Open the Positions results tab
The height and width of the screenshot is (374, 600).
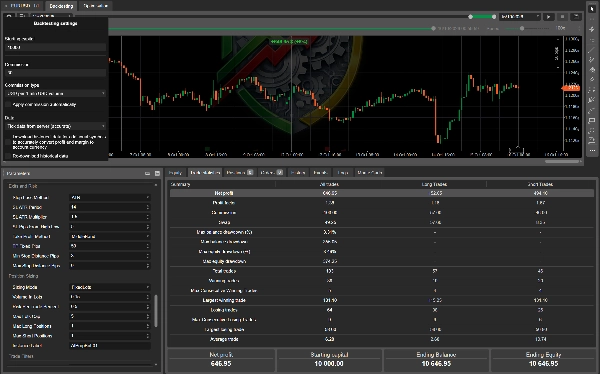(240, 173)
